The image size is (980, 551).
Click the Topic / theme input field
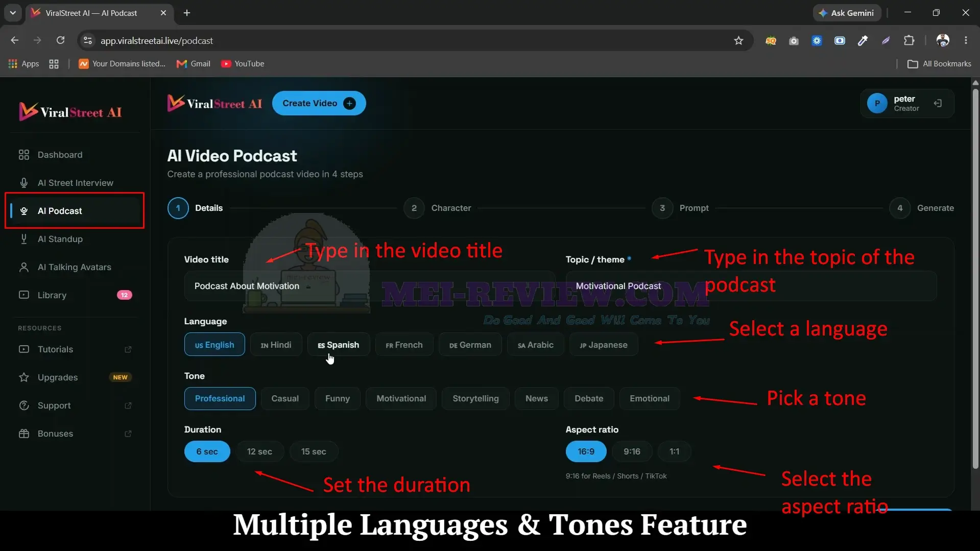click(x=751, y=286)
